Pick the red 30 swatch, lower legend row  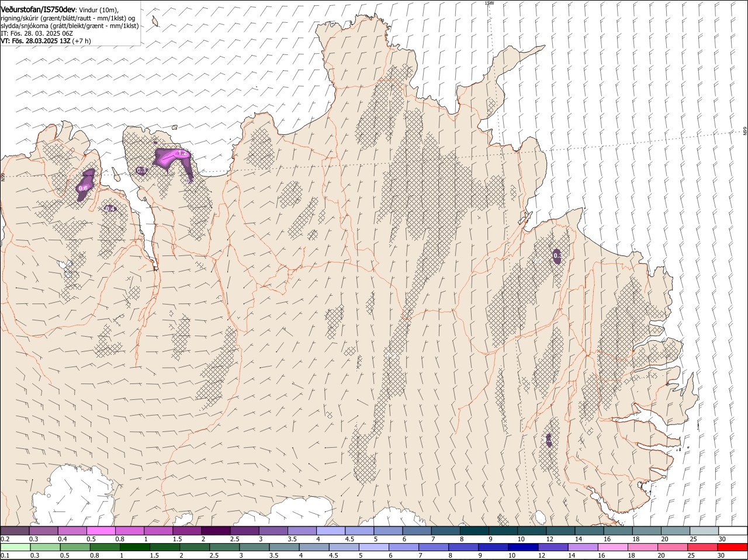733,548
